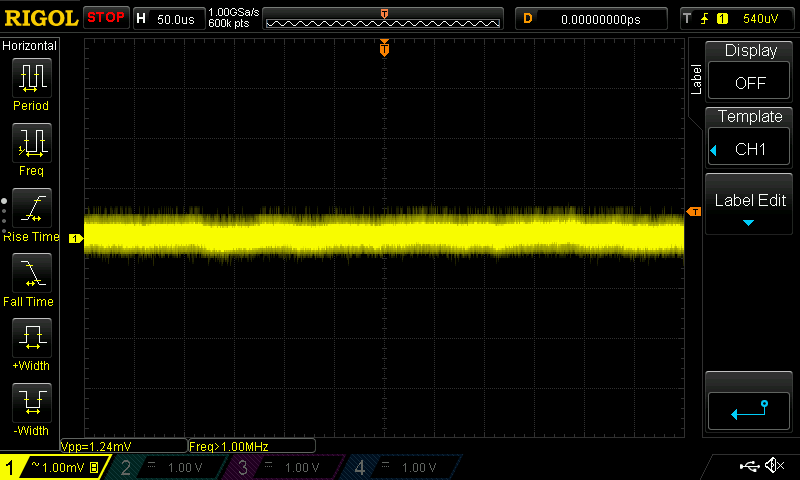This screenshot has width=800, height=480.
Task: Click the Vpp=1.24mV measurement result
Action: click(123, 446)
